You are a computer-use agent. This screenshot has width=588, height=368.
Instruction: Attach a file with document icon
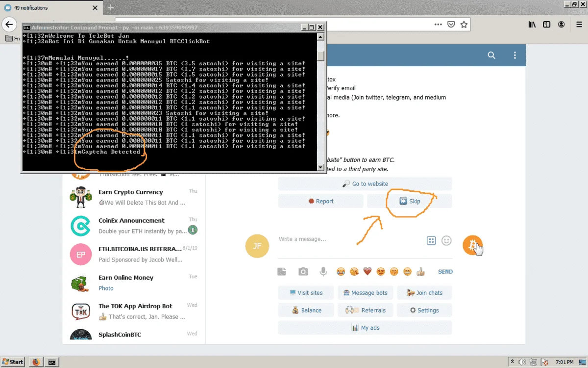(x=282, y=272)
